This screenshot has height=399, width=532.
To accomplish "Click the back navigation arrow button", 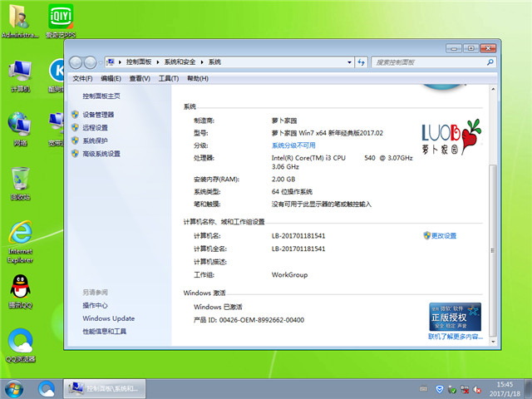I will click(x=77, y=62).
